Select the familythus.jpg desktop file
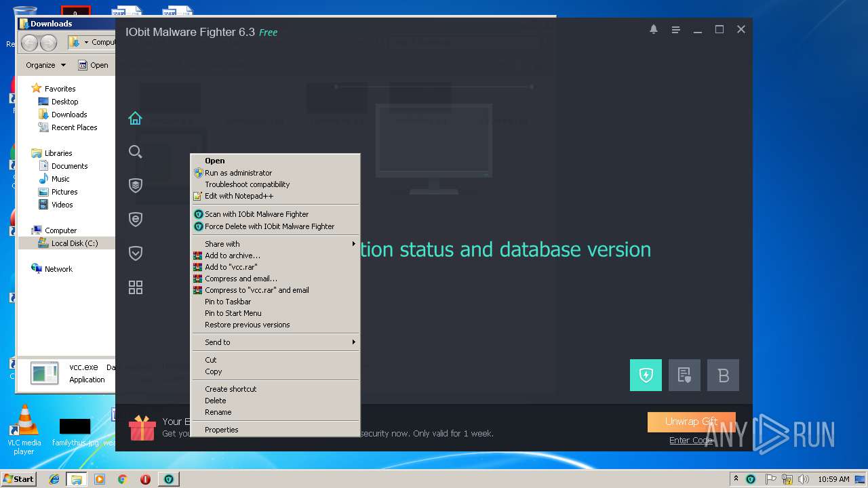The height and width of the screenshot is (488, 868). (x=75, y=432)
